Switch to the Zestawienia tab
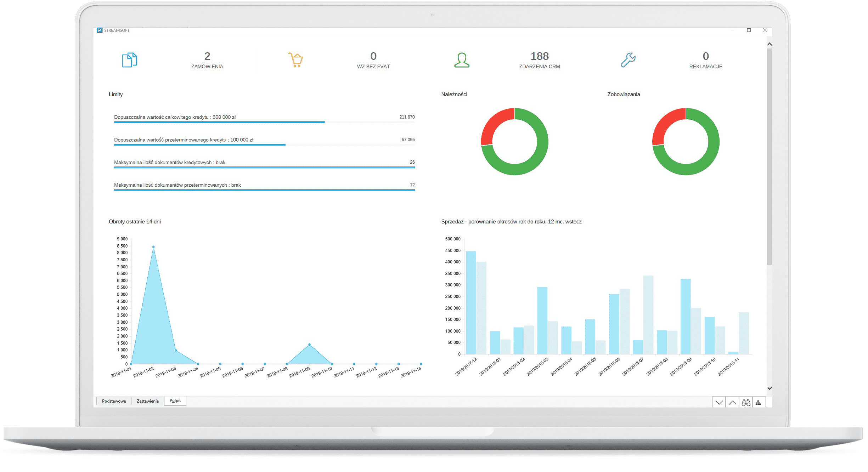868x472 pixels. (148, 401)
